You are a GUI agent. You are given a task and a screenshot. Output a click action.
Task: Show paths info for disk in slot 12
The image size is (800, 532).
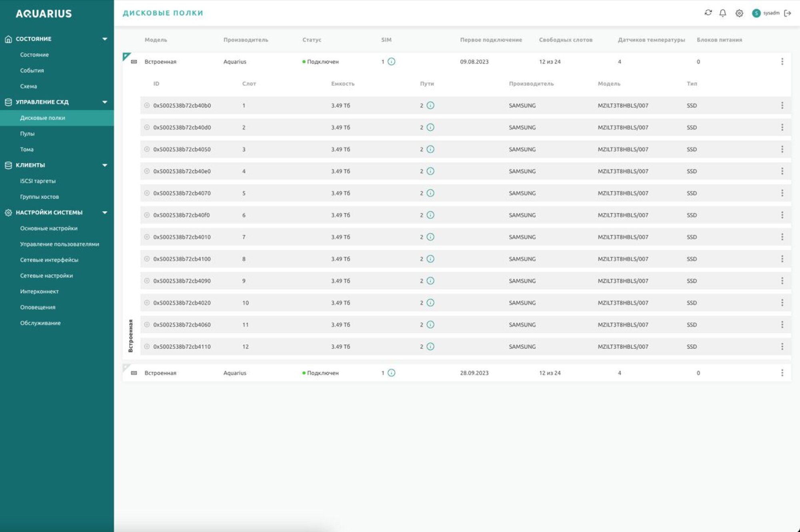[x=430, y=346]
